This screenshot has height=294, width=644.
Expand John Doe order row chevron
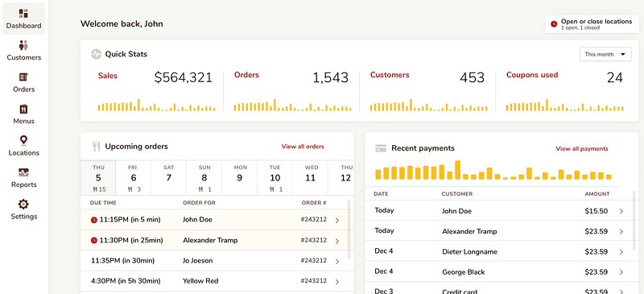point(337,221)
